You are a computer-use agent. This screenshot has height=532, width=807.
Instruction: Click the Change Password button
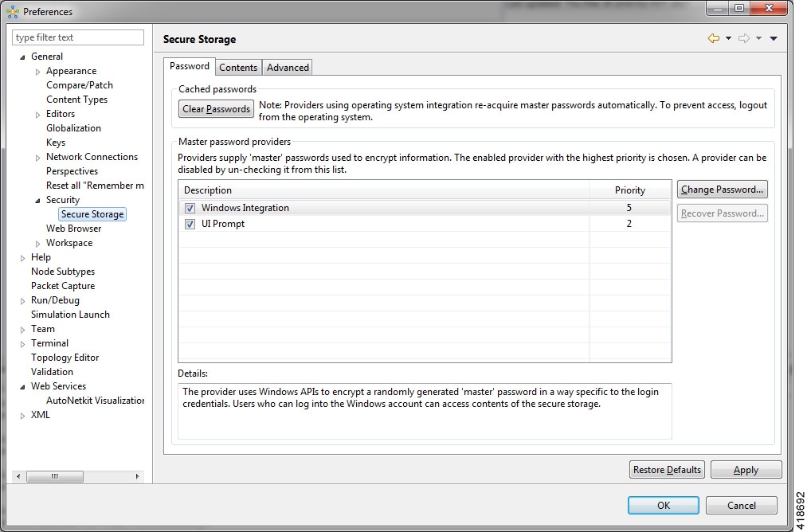click(722, 190)
